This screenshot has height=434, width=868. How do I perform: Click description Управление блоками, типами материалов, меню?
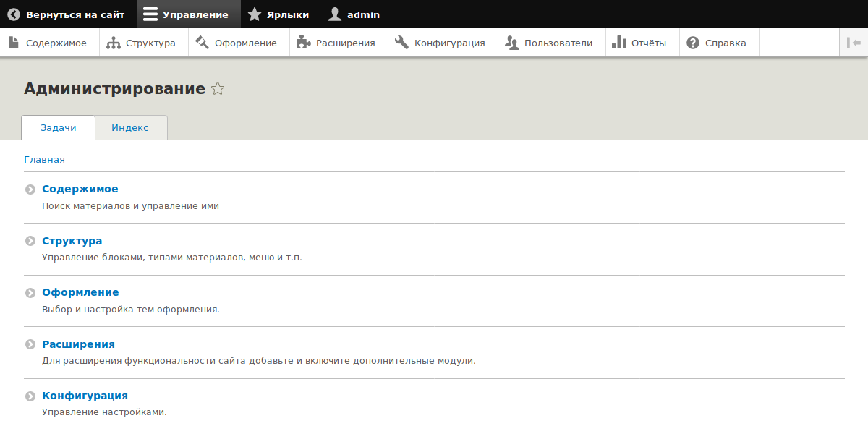[x=172, y=258]
